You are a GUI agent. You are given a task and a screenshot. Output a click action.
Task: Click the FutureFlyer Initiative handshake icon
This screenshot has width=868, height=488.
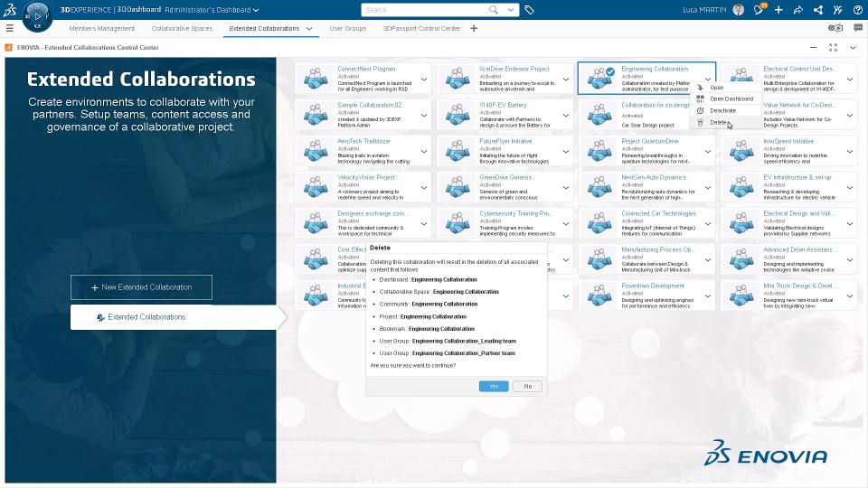(x=458, y=152)
